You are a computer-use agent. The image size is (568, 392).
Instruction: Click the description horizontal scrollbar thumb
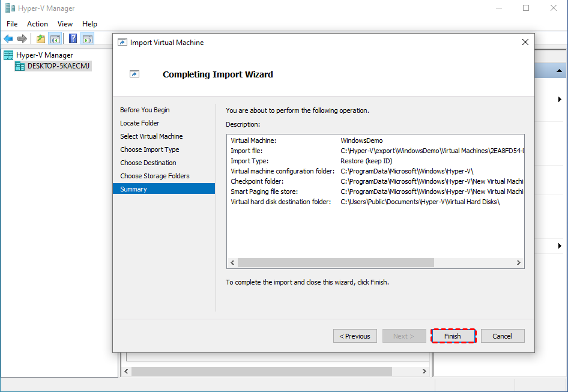pyautogui.click(x=336, y=263)
